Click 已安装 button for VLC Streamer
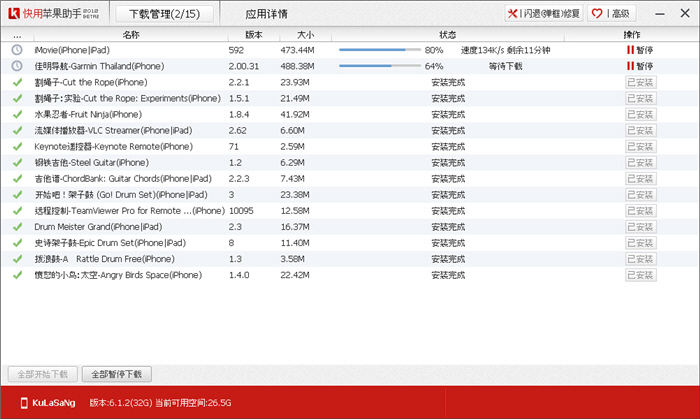Image resolution: width=700 pixels, height=419 pixels. tap(641, 130)
